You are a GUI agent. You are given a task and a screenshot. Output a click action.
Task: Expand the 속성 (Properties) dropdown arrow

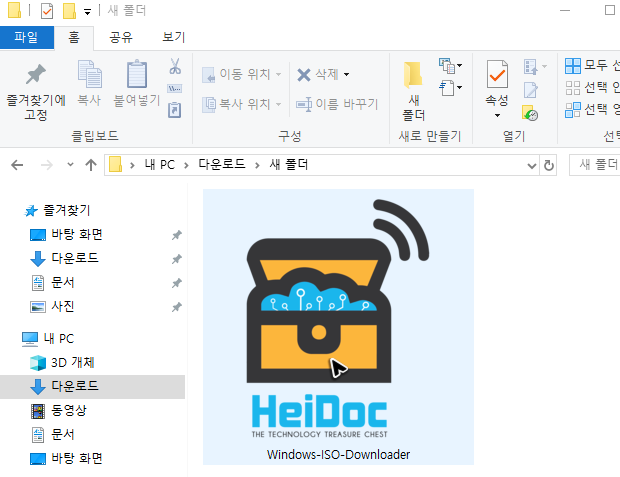497,115
